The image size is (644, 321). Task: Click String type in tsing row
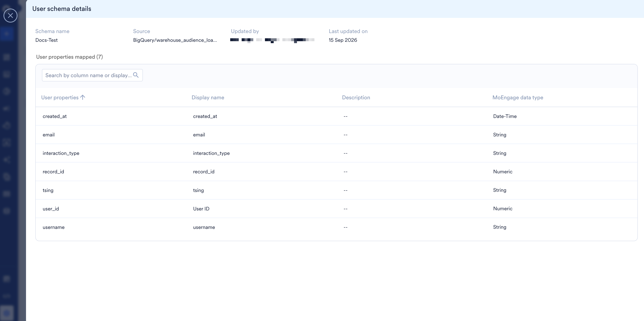(x=500, y=190)
